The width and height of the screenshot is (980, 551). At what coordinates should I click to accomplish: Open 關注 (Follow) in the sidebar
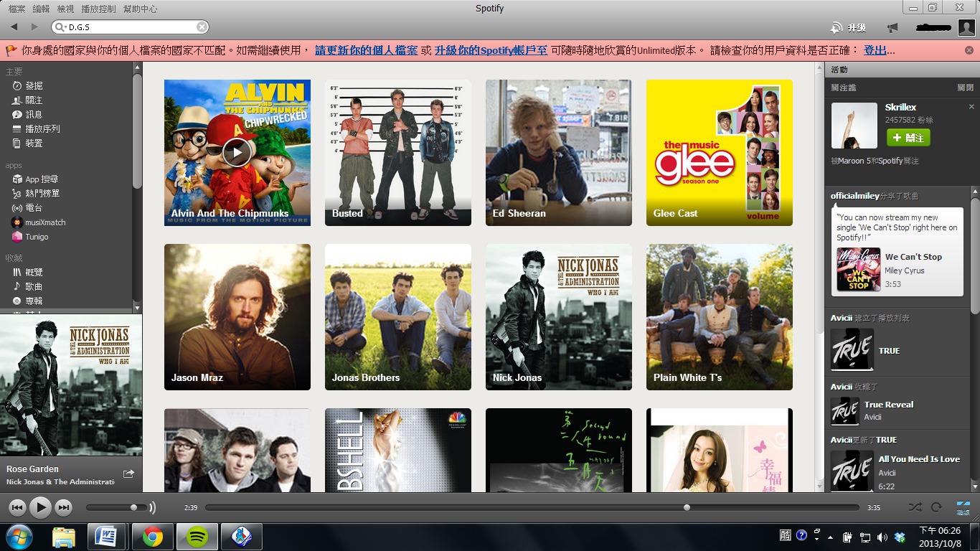tap(29, 100)
